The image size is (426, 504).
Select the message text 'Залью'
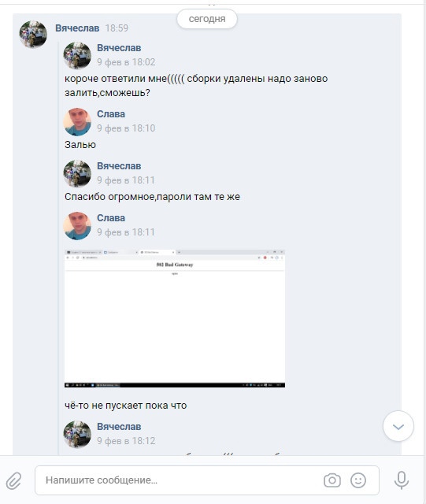pyautogui.click(x=80, y=145)
